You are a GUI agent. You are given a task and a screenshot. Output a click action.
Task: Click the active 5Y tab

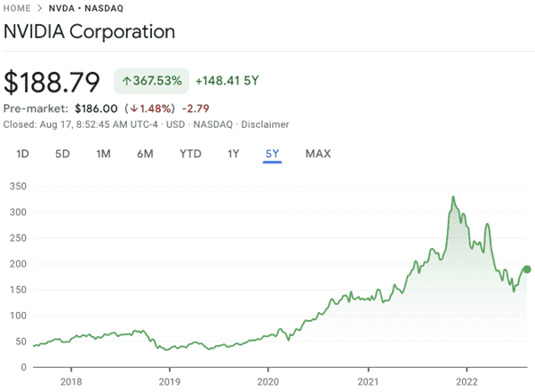pyautogui.click(x=272, y=154)
